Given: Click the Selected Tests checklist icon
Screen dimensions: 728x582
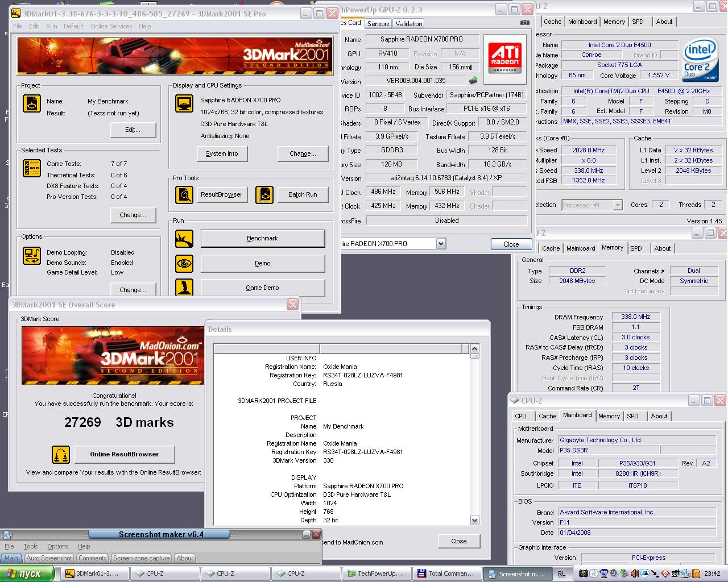Looking at the screenshot, I should (31, 168).
